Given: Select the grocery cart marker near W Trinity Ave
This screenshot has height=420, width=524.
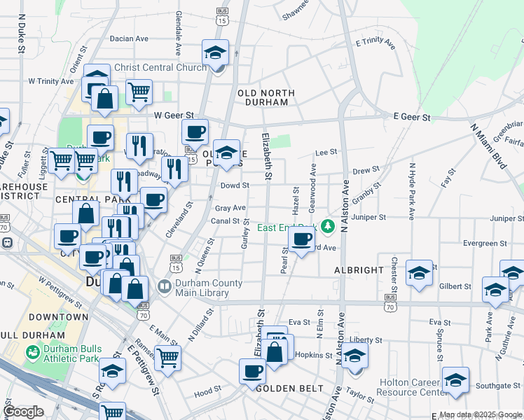Looking at the screenshot, I should pos(139,92).
